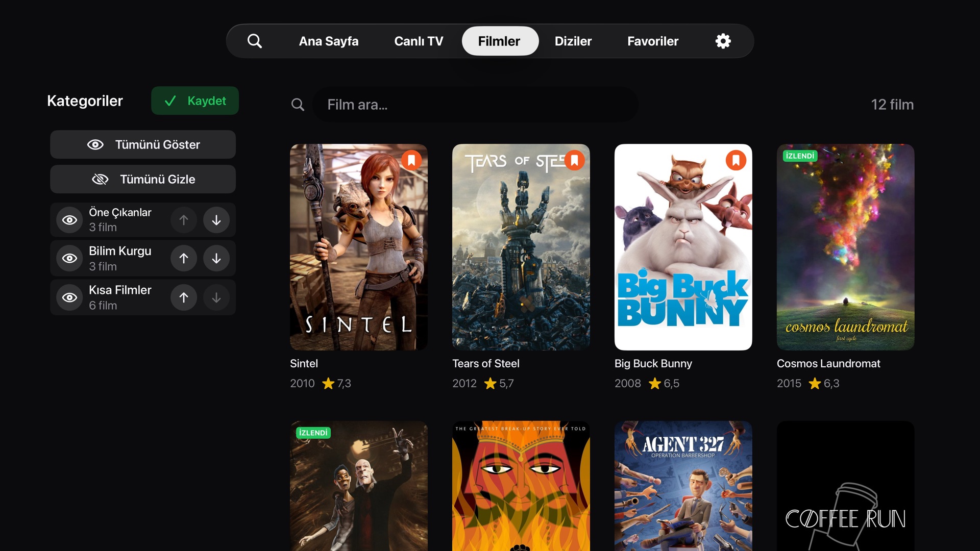Move Kısa Filmler category up

pos(184,297)
